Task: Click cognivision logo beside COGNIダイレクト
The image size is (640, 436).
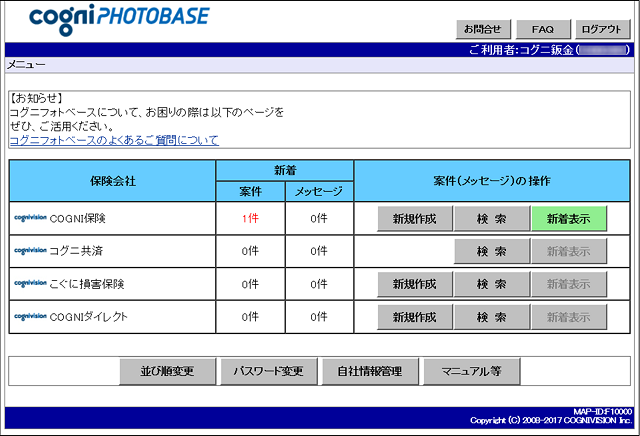Action: click(31, 316)
